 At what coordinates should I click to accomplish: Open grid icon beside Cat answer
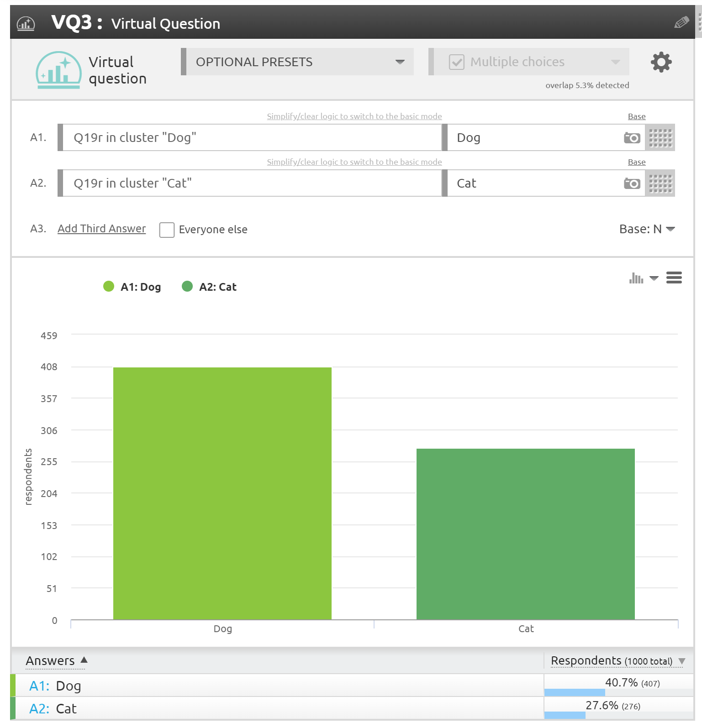click(x=660, y=183)
